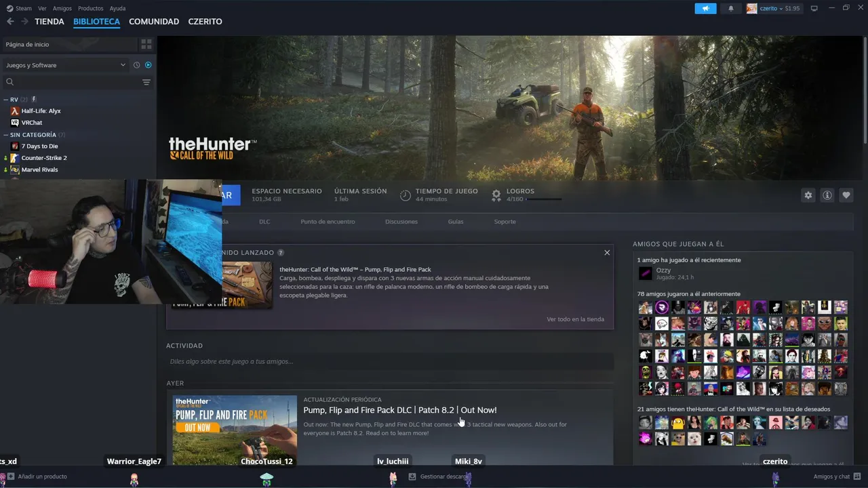The image size is (868, 488).
Task: Click the play time clock icon
Action: click(405, 195)
